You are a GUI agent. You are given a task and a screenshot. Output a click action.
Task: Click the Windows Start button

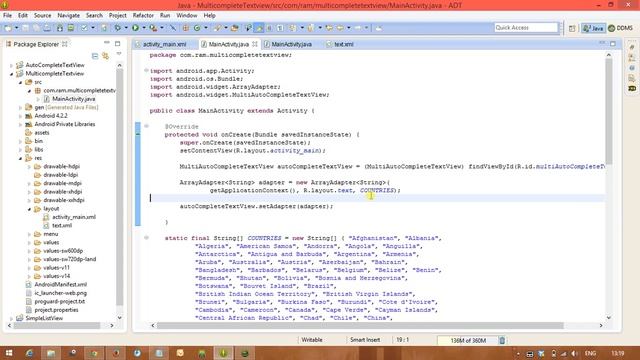9,353
